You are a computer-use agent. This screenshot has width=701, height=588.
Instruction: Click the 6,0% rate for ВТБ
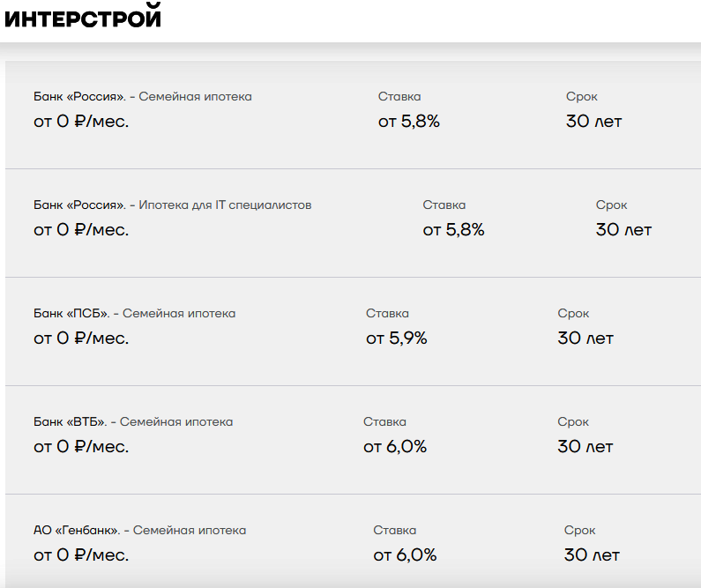pyautogui.click(x=395, y=447)
